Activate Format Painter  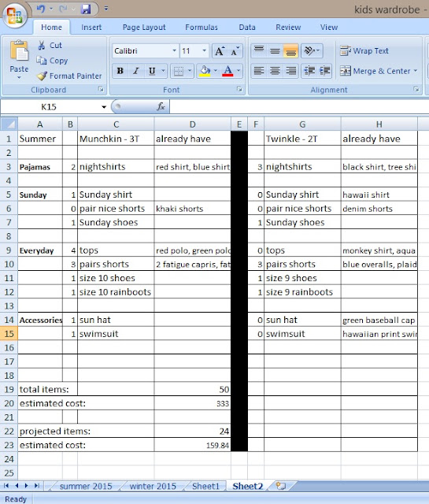[69, 76]
